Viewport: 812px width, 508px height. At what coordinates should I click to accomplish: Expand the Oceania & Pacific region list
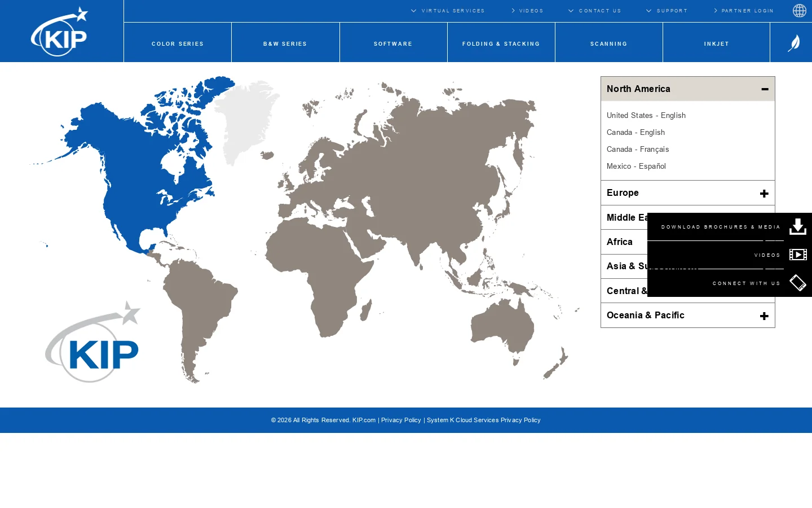pos(688,316)
